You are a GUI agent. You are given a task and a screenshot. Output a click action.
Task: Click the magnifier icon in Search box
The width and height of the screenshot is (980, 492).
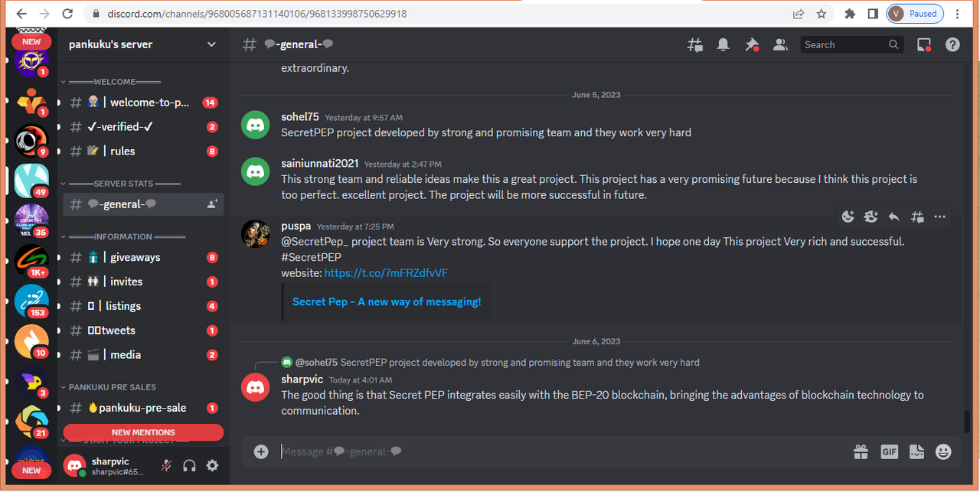pyautogui.click(x=893, y=45)
